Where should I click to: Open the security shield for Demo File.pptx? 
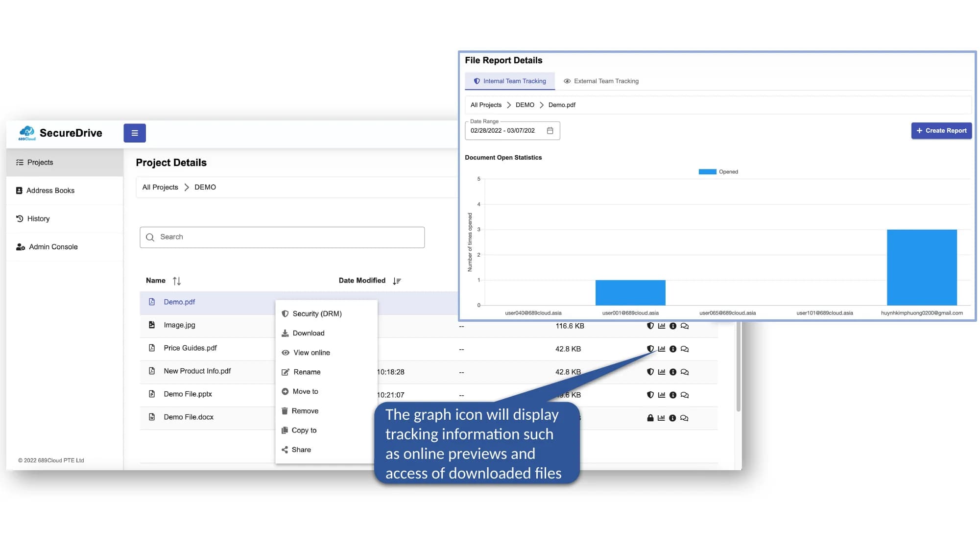650,395
